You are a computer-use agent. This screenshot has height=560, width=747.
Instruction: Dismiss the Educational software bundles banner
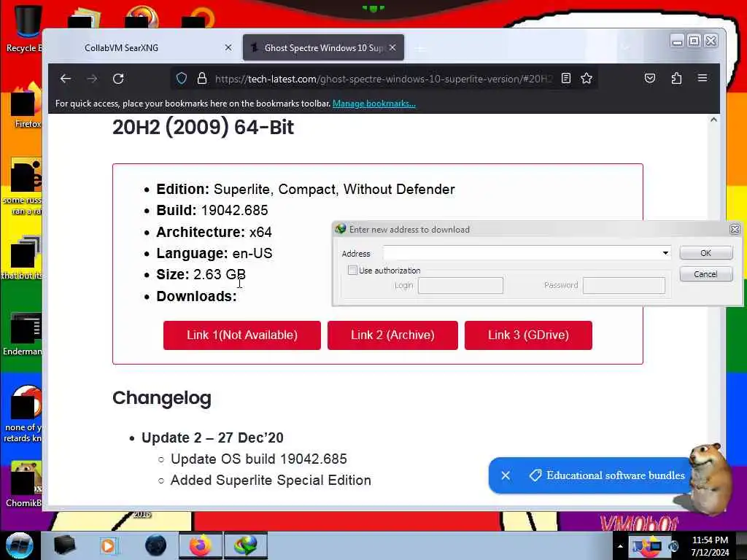506,475
